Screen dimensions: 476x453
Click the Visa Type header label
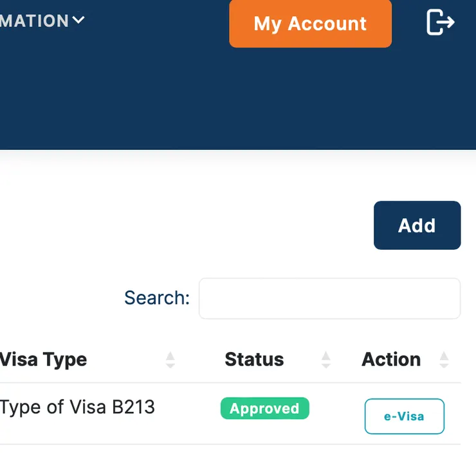point(43,360)
